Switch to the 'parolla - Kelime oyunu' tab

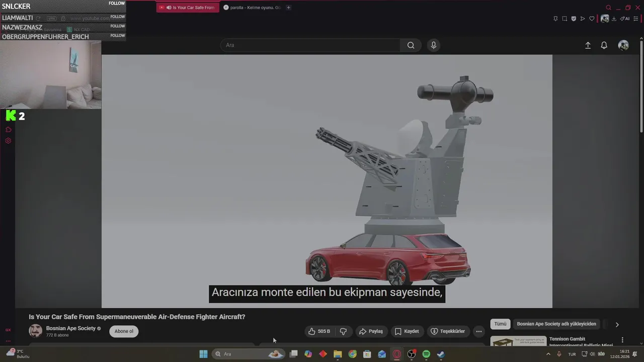252,8
